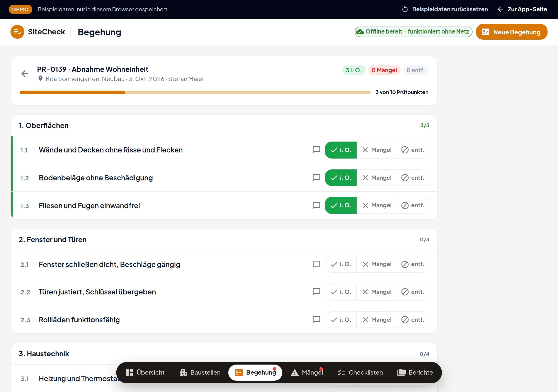
Task: Mark Bodenbeläge as Mangel
Action: [376, 178]
